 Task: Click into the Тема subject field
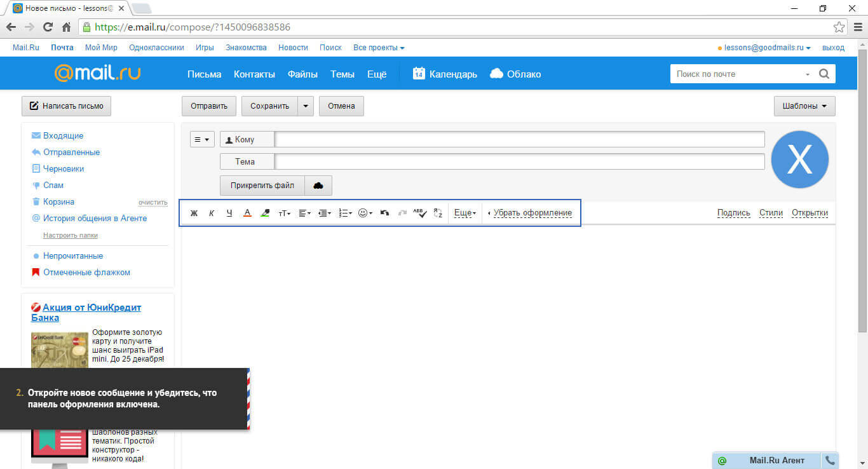tap(519, 161)
